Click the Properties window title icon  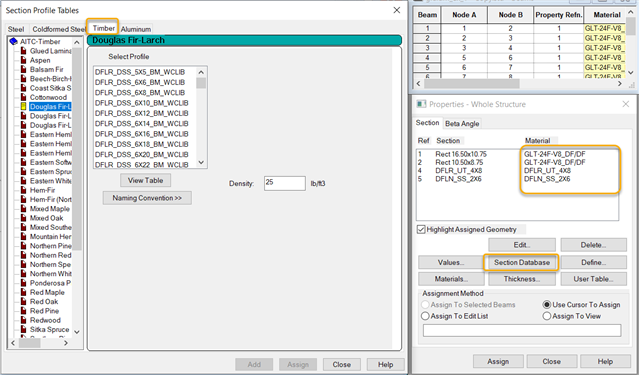[421, 104]
